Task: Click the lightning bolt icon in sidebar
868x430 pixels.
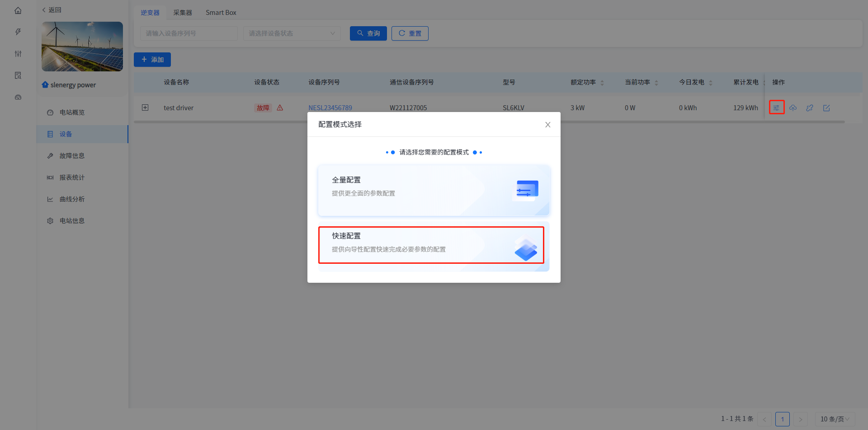Action: coord(18,32)
